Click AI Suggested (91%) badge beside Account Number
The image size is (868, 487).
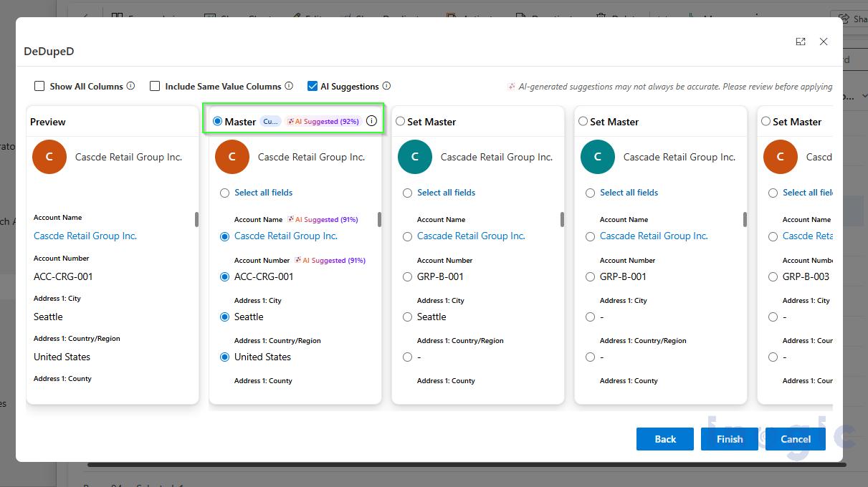pyautogui.click(x=330, y=261)
